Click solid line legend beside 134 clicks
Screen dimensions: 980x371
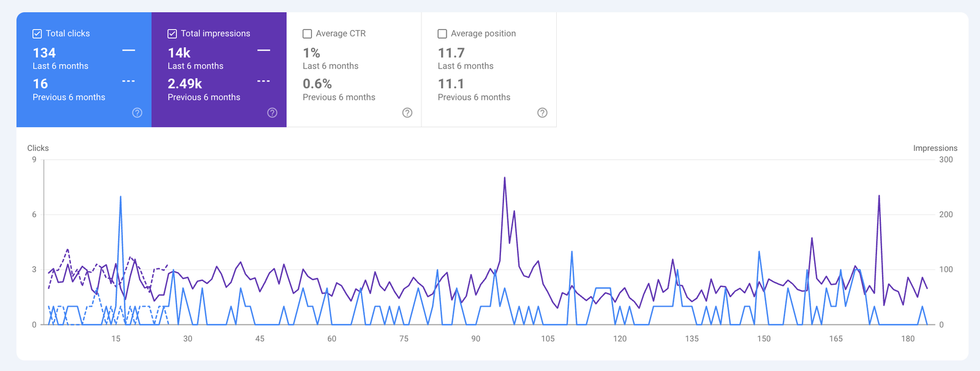tap(129, 50)
